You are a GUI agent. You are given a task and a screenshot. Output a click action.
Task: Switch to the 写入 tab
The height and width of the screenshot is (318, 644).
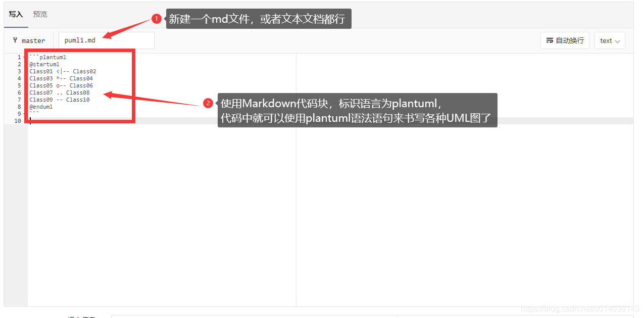[x=16, y=14]
